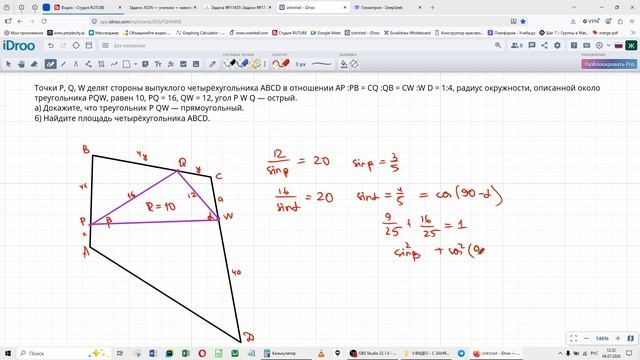Share the board via the share icon

544,45
